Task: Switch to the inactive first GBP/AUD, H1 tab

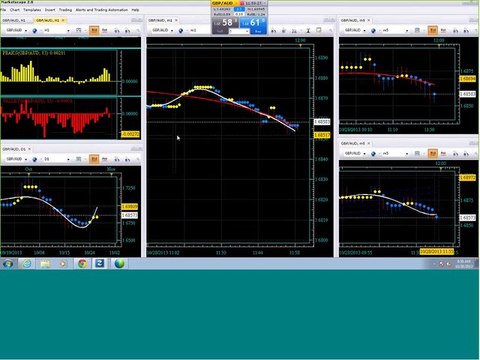Action: [x=14, y=20]
